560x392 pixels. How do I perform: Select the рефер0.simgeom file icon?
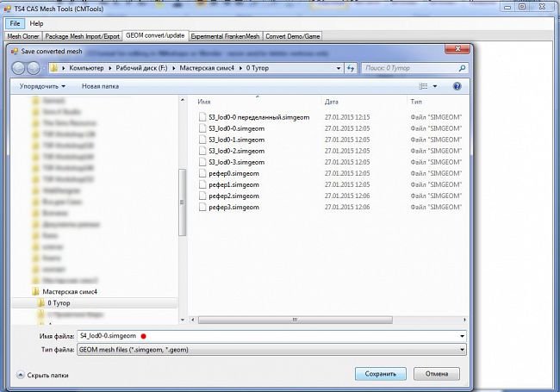tap(202, 173)
